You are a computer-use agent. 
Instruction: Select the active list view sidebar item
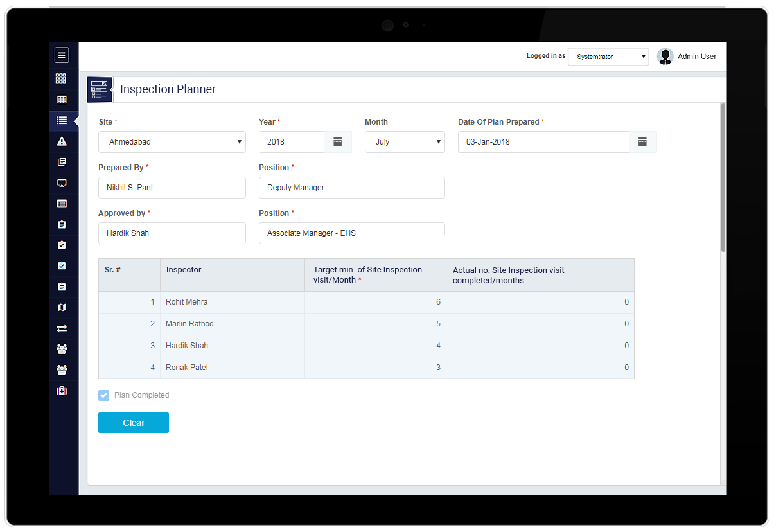62,120
